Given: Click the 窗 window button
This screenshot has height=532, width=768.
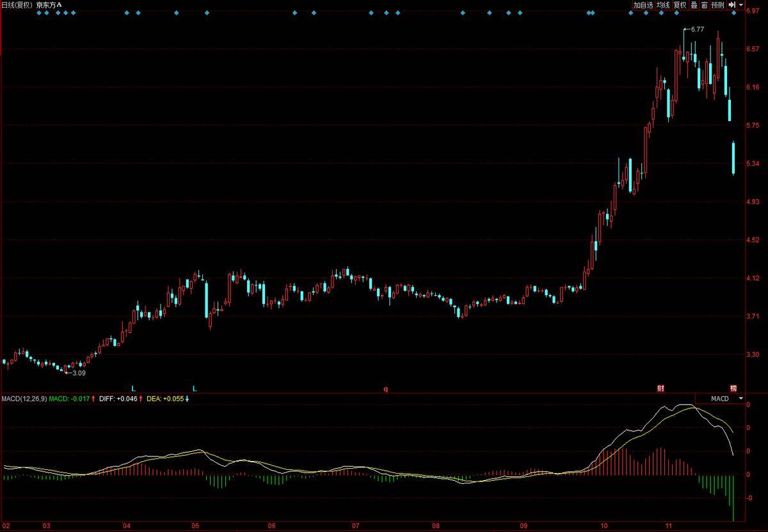Looking at the screenshot, I should pos(704,4).
